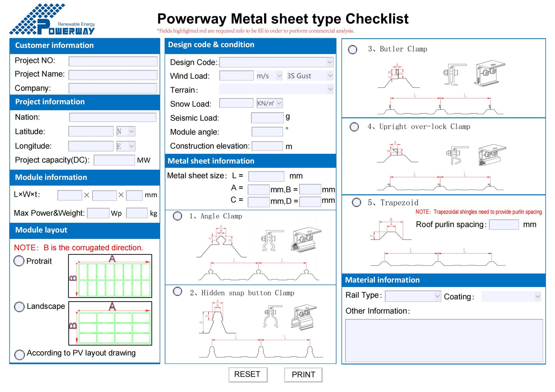Expand the Terrain dropdown list
This screenshot has height=392, width=555.
click(x=276, y=89)
